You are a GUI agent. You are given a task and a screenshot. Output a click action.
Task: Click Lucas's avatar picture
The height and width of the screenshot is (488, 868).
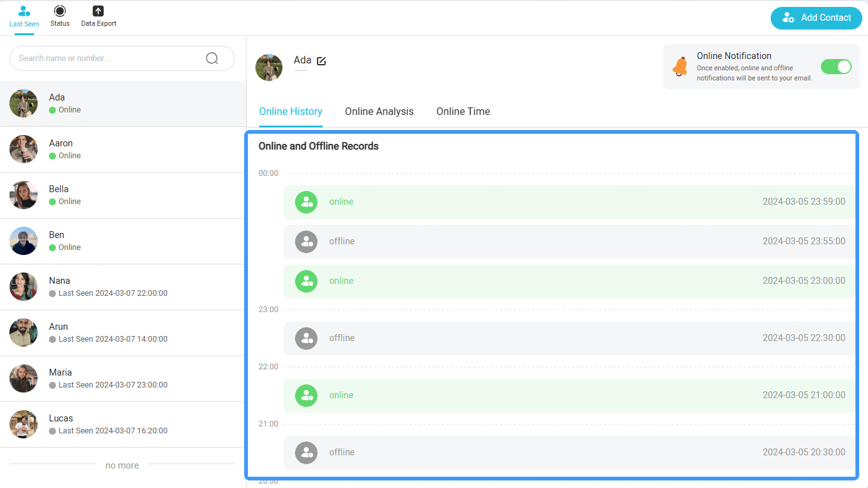click(x=24, y=425)
